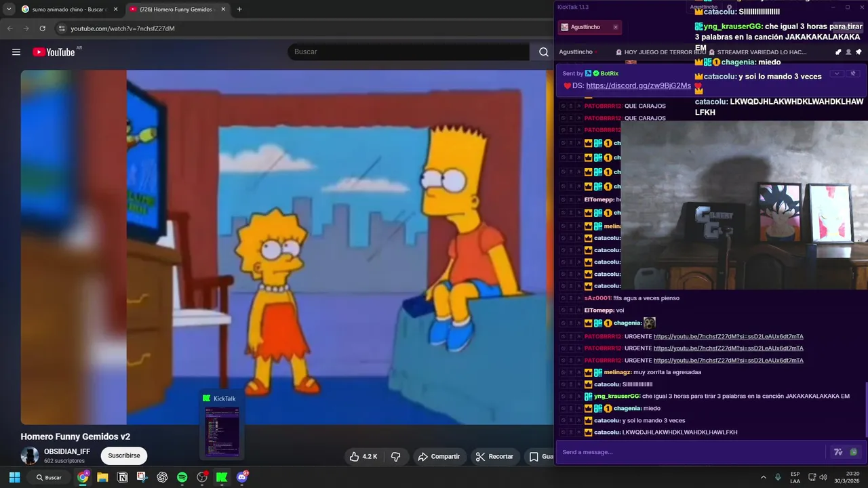868x488 pixels.
Task: Open the Kick emote picker
Action: click(x=854, y=452)
